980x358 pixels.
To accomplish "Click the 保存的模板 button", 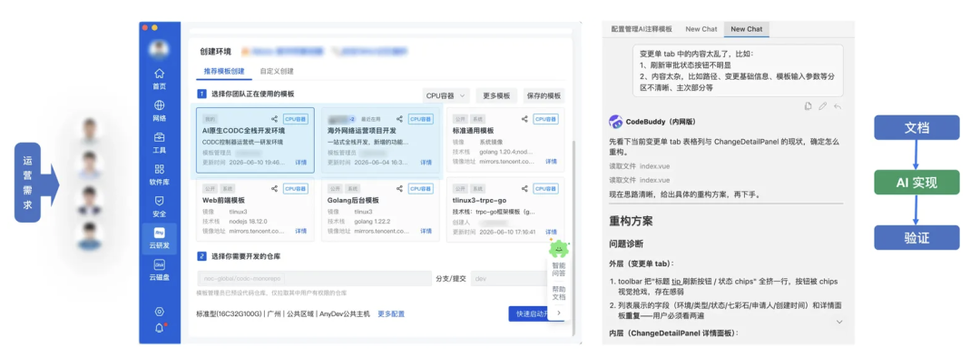I will click(x=544, y=95).
